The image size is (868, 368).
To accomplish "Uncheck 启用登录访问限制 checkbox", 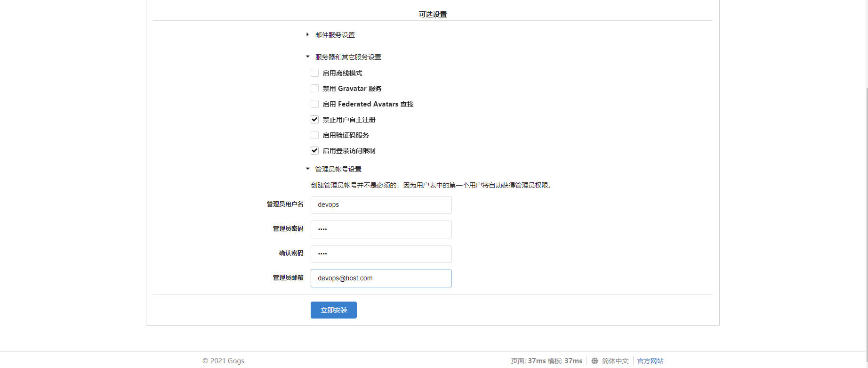I will click(314, 151).
